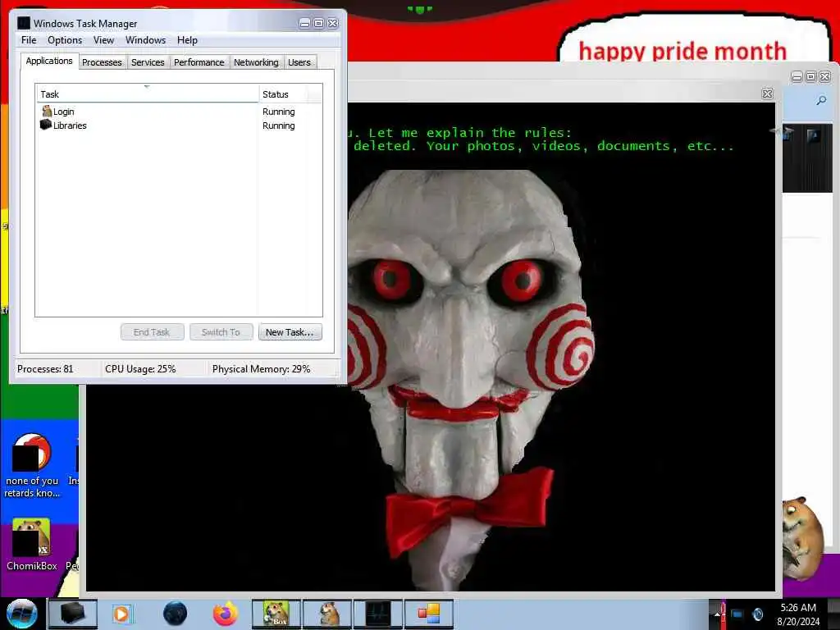
Task: Switch to the Services tab
Action: pos(148,62)
